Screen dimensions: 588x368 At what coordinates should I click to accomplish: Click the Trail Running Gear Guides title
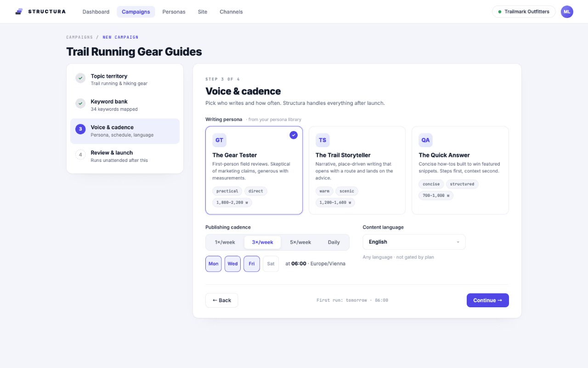pyautogui.click(x=134, y=52)
